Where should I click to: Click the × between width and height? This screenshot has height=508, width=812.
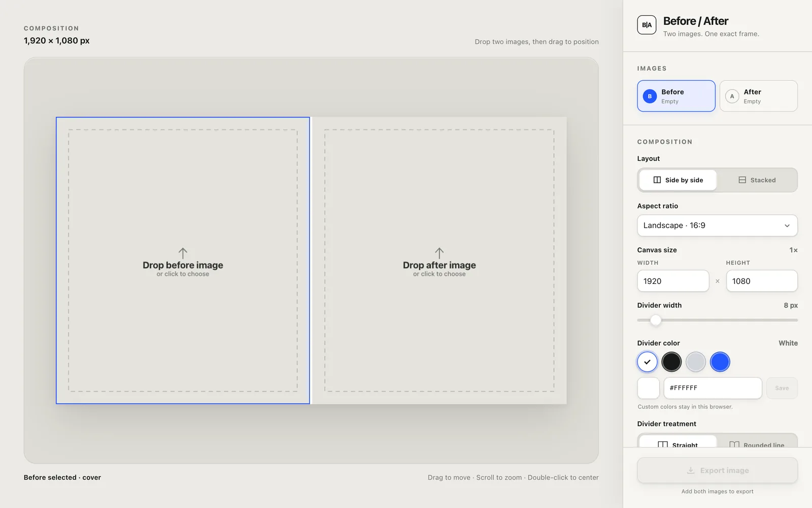coord(718,281)
